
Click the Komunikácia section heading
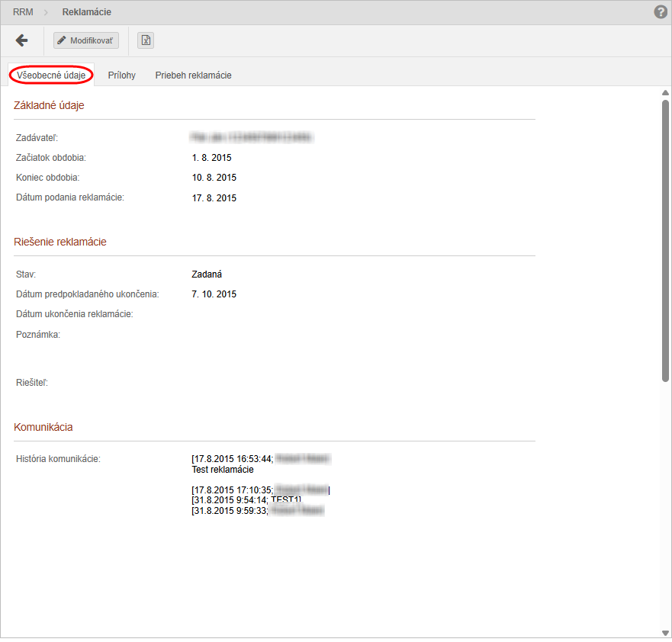(43, 427)
